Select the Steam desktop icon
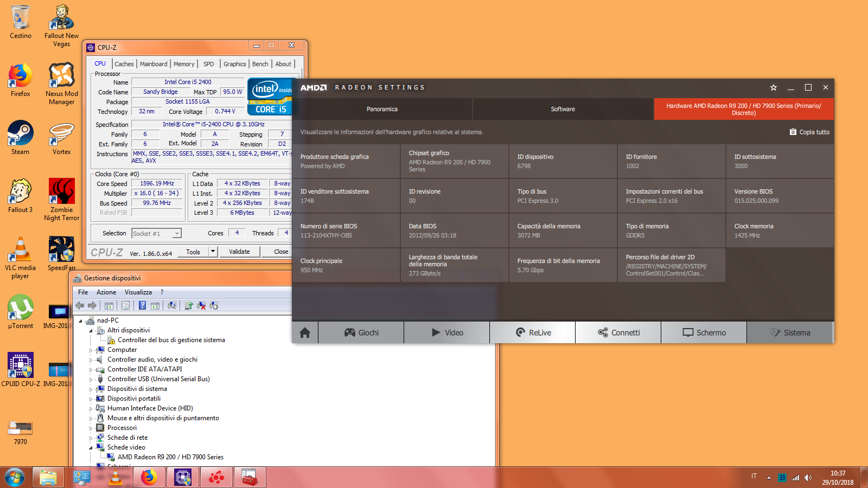The width and height of the screenshot is (868, 488). point(21,138)
